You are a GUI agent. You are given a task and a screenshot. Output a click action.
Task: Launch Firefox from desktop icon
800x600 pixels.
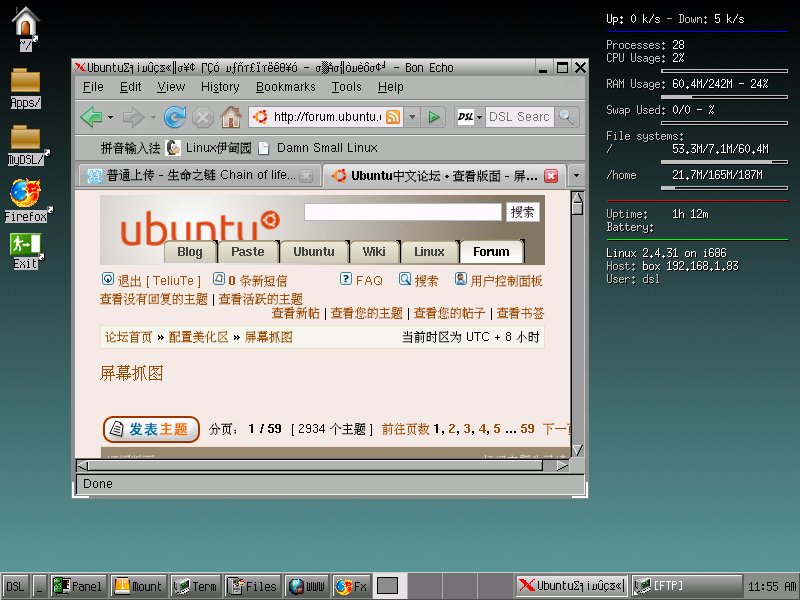point(27,201)
